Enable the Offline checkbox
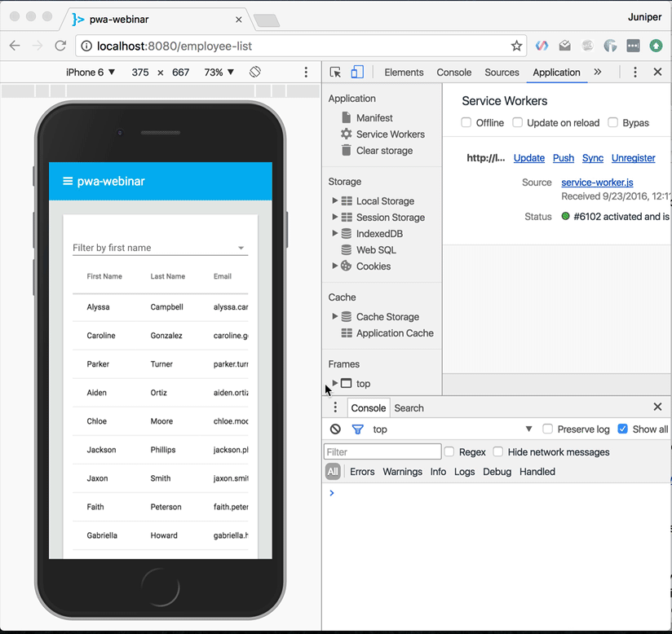The height and width of the screenshot is (634, 672). point(466,123)
